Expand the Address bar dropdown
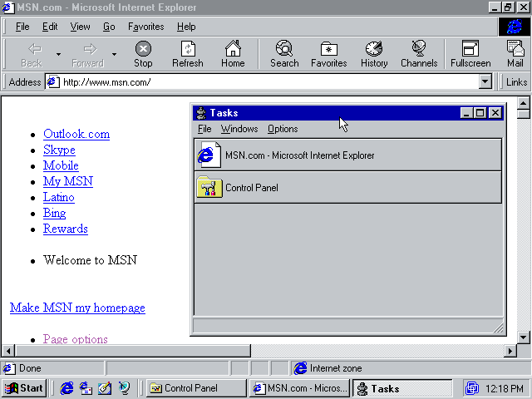Screen dimensions: 532x399 (485, 81)
